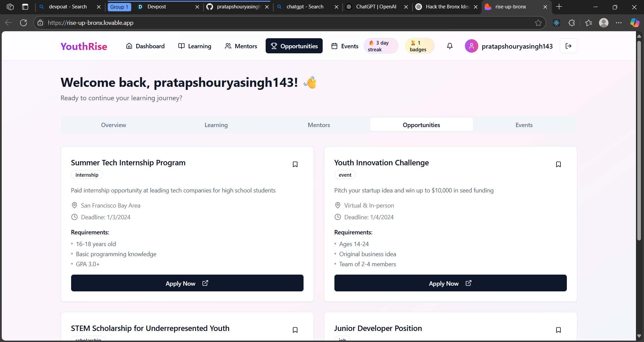Switch to the Events tab
This screenshot has height=342, width=644.
pyautogui.click(x=524, y=125)
